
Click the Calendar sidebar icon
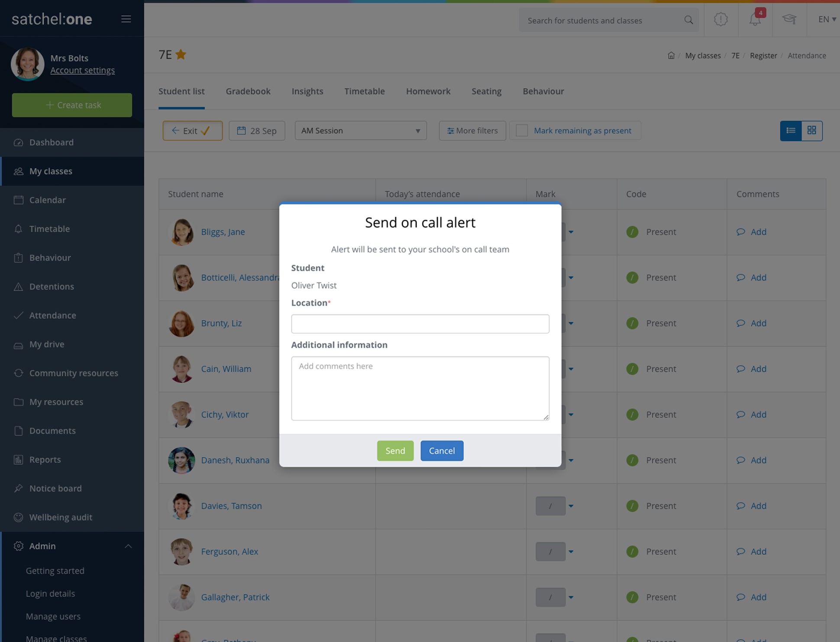(17, 199)
